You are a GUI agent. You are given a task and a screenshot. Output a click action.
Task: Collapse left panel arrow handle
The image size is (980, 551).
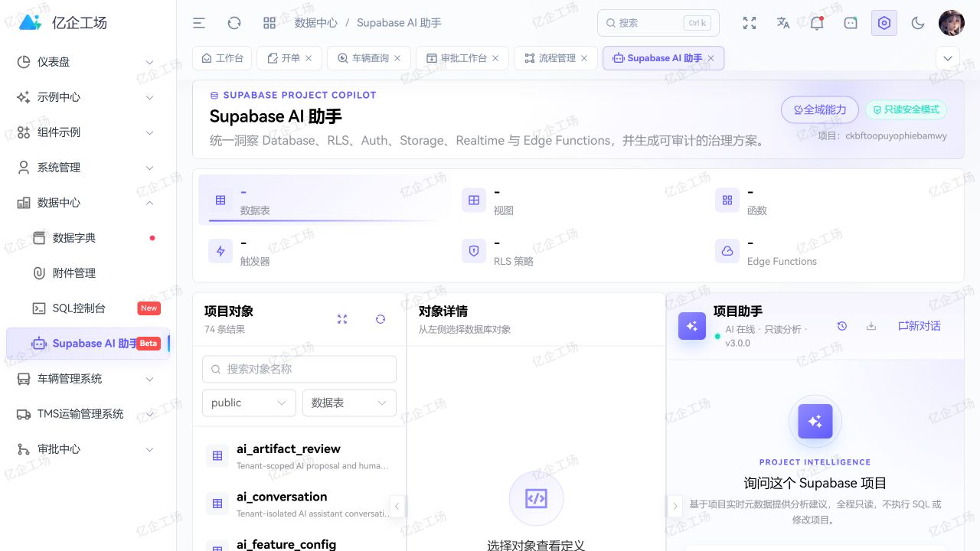(397, 506)
